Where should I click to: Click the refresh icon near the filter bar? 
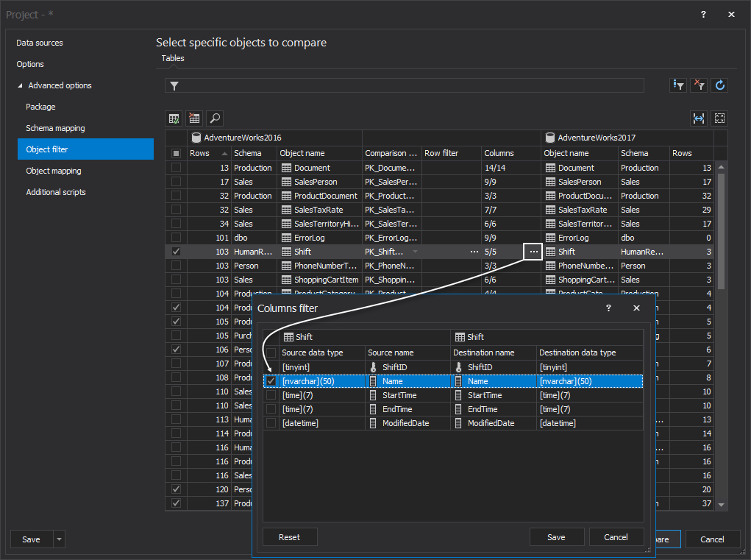point(720,85)
